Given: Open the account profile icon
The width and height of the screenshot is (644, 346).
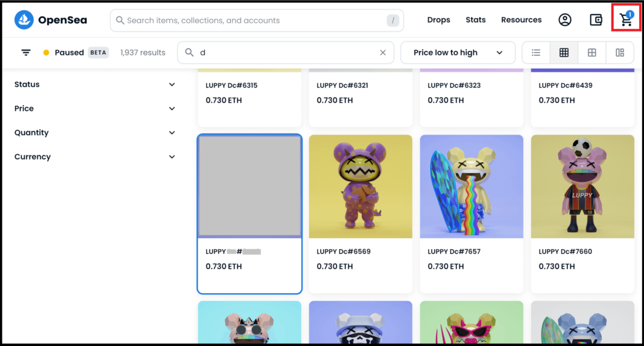Looking at the screenshot, I should pyautogui.click(x=565, y=20).
